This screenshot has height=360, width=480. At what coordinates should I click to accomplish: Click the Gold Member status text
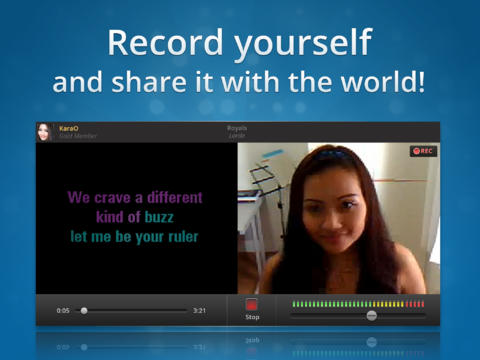tap(78, 136)
